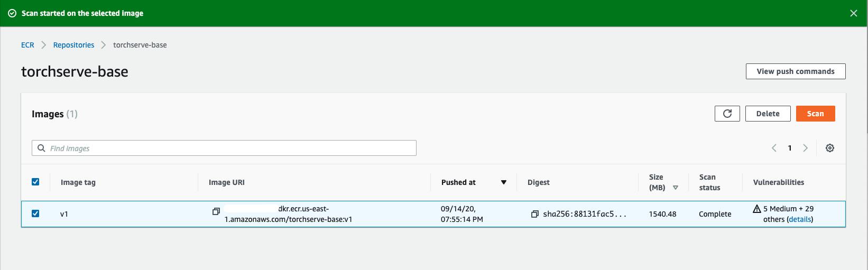
Task: Click the torchserve-base page heading
Action: 75,71
